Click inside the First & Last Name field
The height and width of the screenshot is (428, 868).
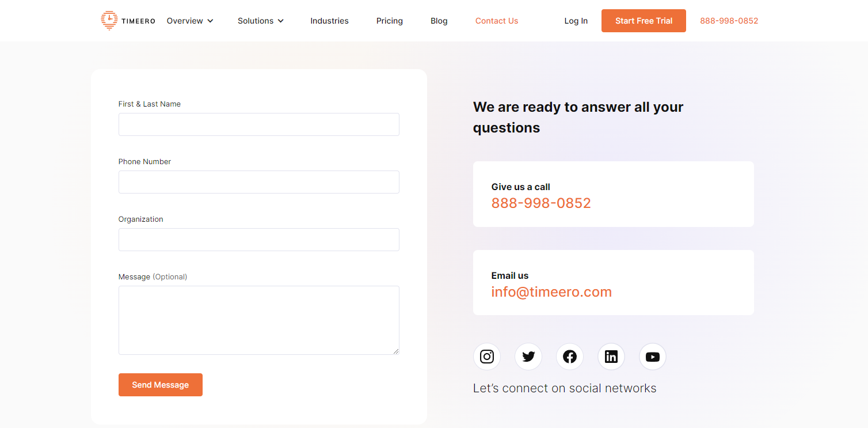pos(258,124)
